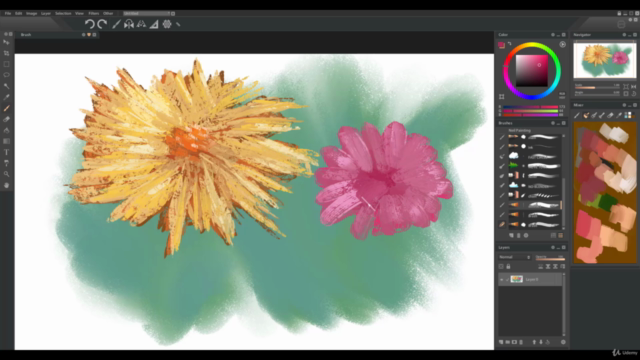
Task: Toggle the grid view icon in Brushes panel
Action: [553, 236]
